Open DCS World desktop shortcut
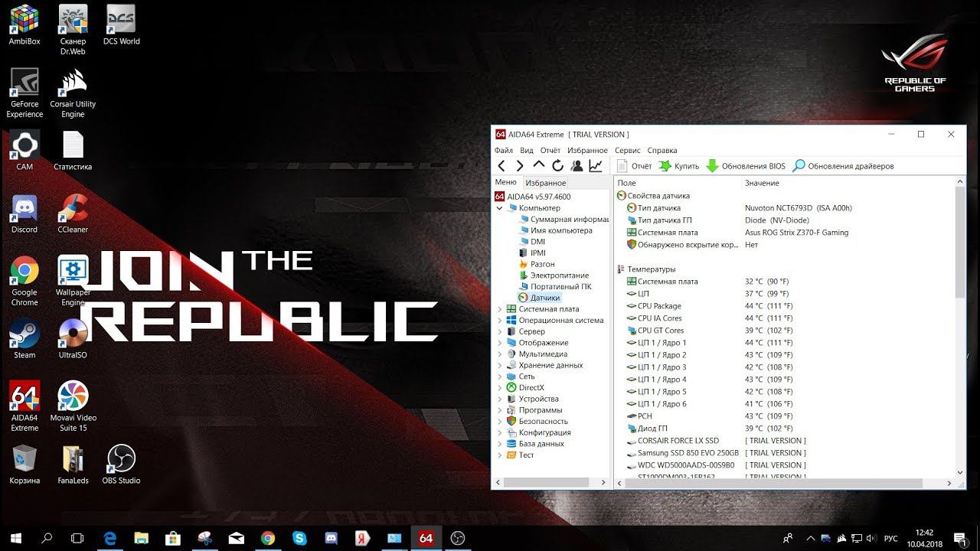 point(121,25)
